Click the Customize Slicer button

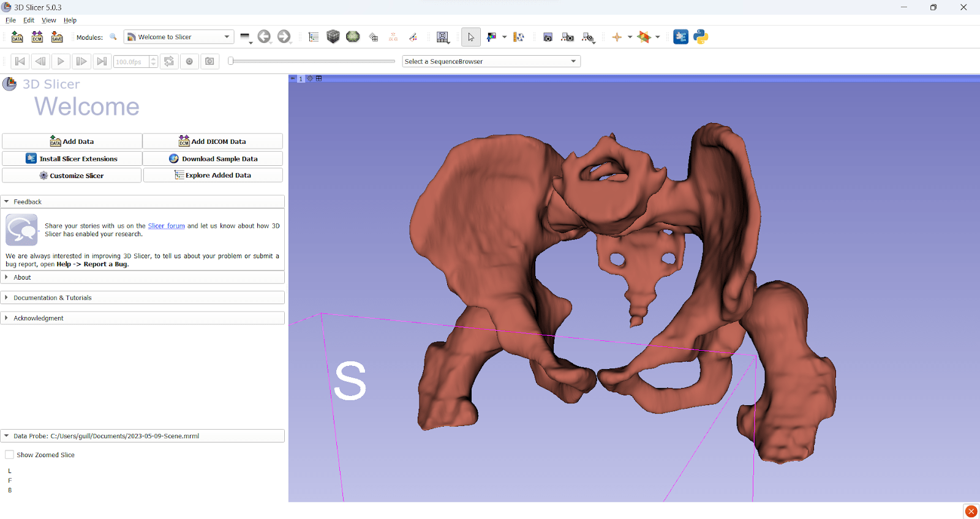coord(72,176)
